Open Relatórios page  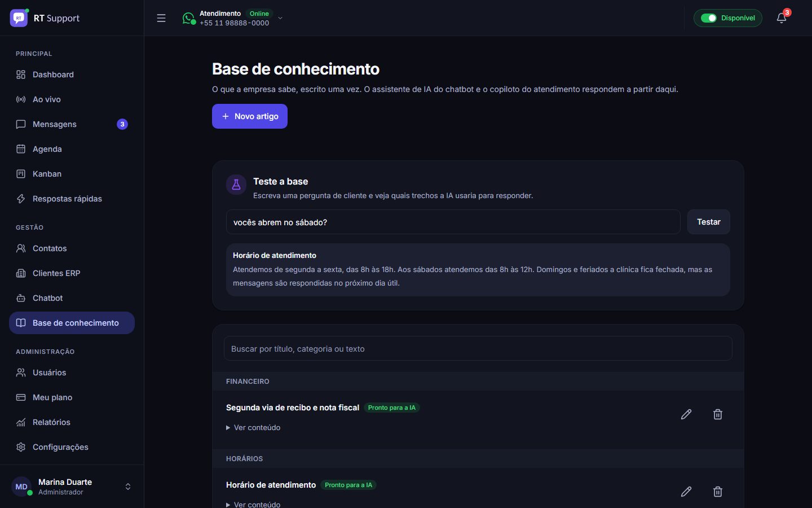coord(72,422)
